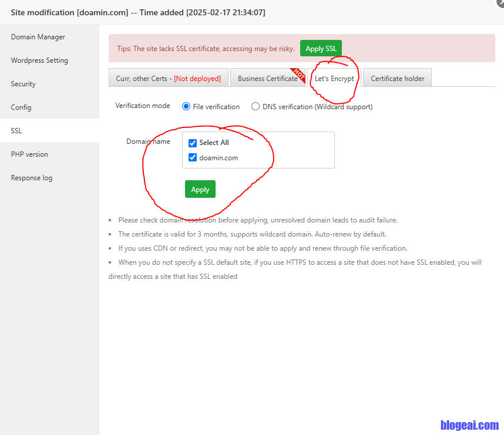Viewport: 504px width, 435px height.
Task: Open Domain Manager in the sidebar
Action: point(38,37)
